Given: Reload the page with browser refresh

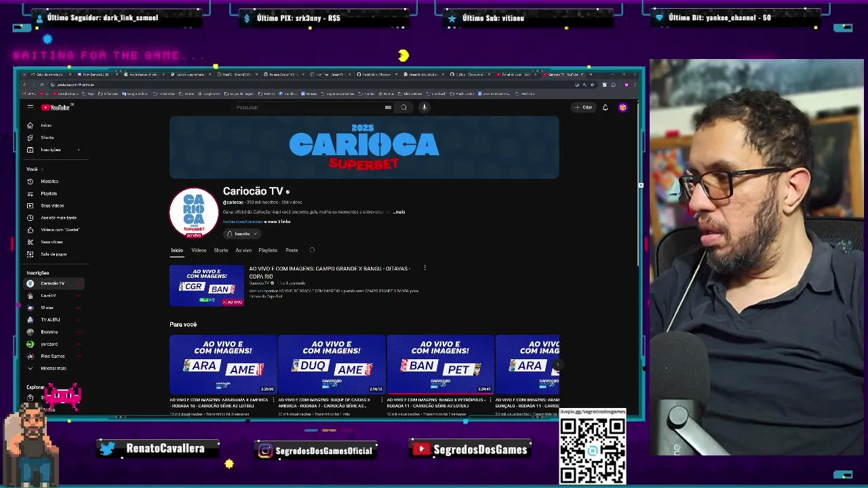Looking at the screenshot, I should point(41,85).
